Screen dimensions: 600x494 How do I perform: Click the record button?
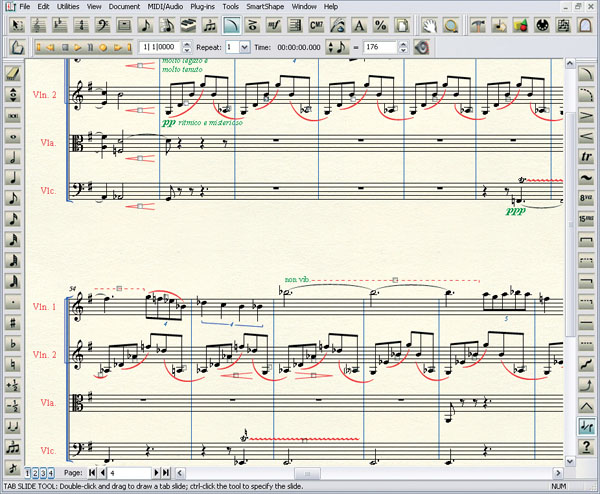[x=103, y=47]
